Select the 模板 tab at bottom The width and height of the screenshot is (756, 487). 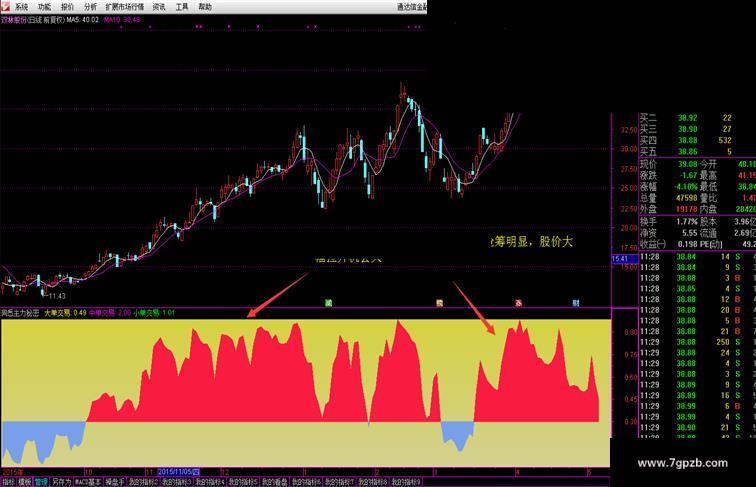click(x=25, y=482)
